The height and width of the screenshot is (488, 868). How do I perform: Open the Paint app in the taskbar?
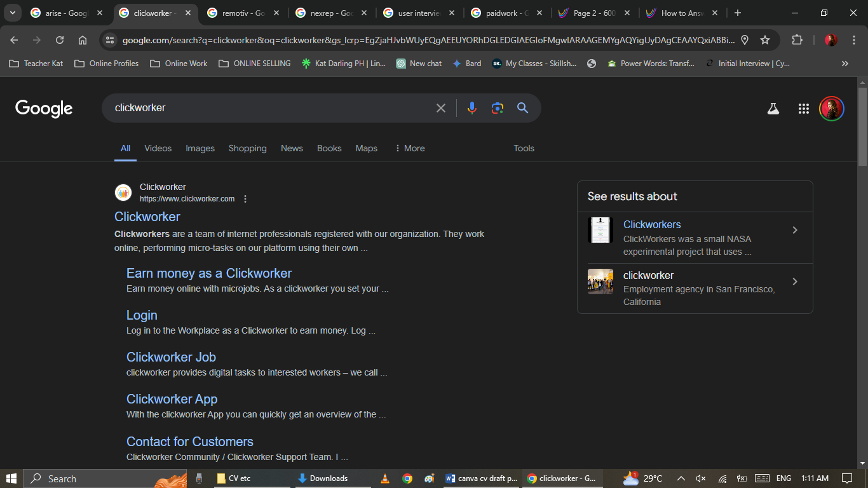(429, 478)
